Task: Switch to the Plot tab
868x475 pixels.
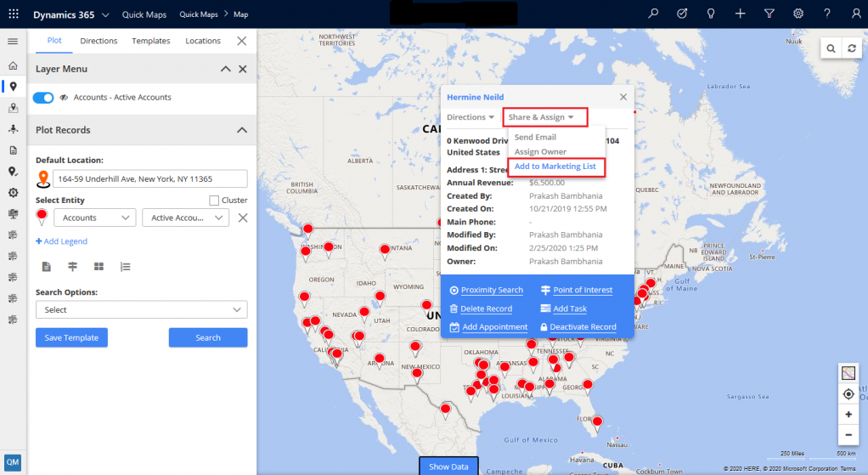Action: pyautogui.click(x=54, y=41)
